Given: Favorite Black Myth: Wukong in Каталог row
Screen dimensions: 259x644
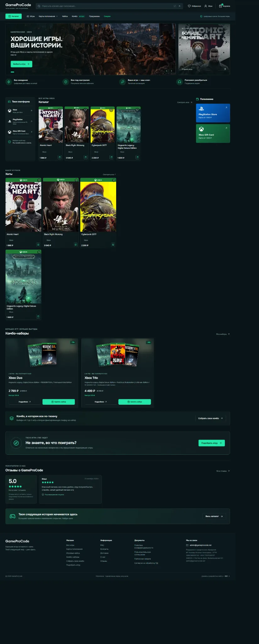Looking at the screenshot, I should point(85,110).
